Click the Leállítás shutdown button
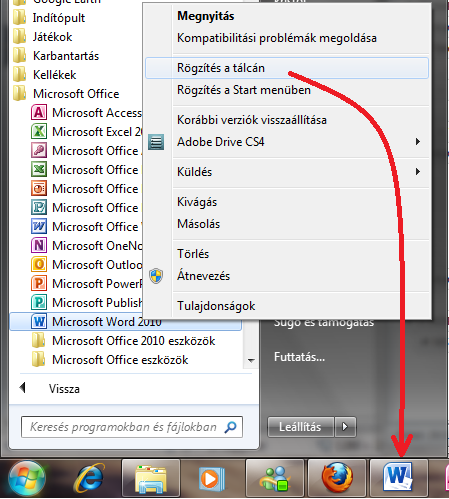The height and width of the screenshot is (499, 449). click(x=300, y=427)
